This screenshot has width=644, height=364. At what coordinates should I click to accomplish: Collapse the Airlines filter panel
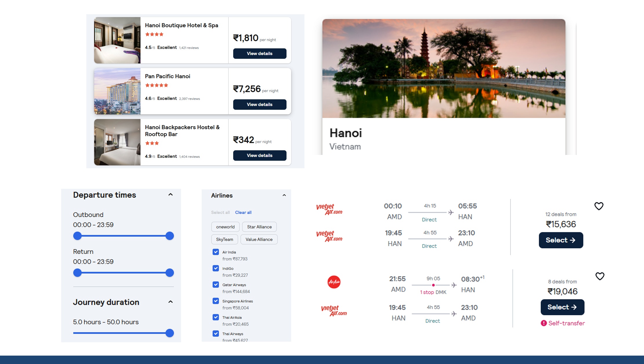coord(284,195)
